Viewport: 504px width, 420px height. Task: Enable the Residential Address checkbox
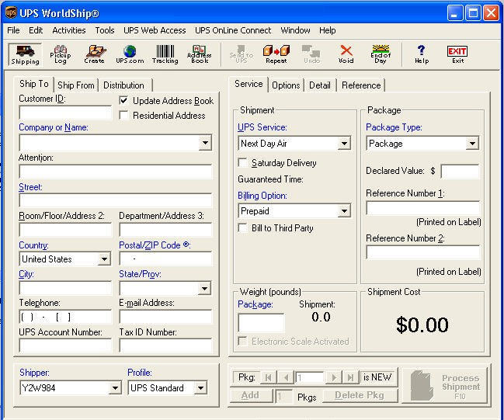[123, 115]
